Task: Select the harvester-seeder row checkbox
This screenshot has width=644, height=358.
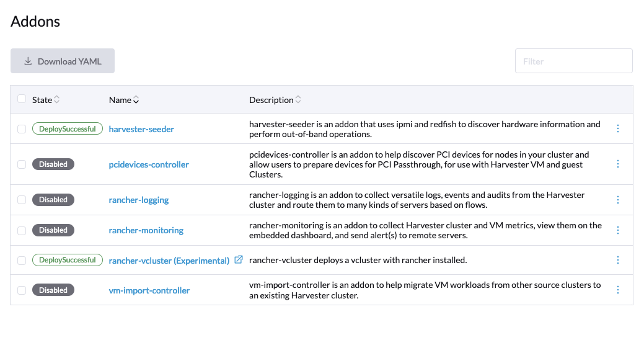Action: pyautogui.click(x=22, y=128)
